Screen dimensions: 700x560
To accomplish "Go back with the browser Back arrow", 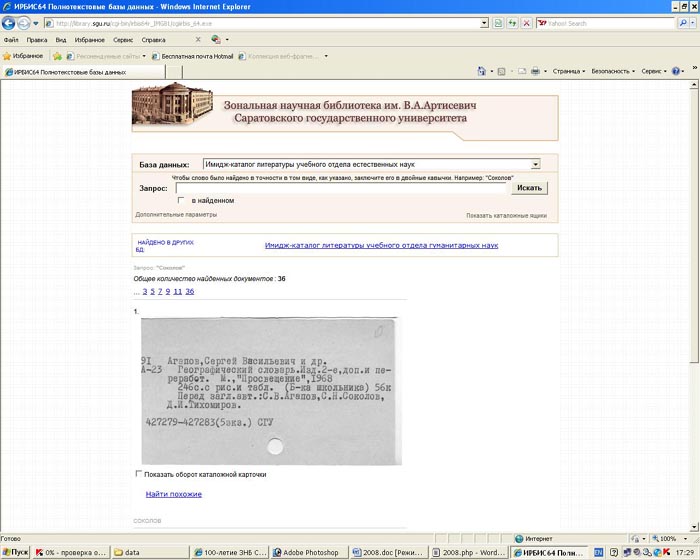I will tap(8, 23).
